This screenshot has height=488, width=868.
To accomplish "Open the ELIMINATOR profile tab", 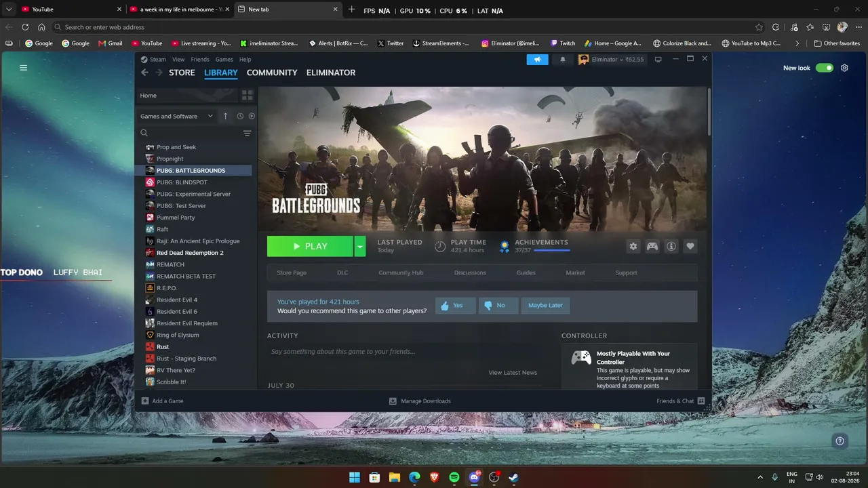I will [331, 73].
